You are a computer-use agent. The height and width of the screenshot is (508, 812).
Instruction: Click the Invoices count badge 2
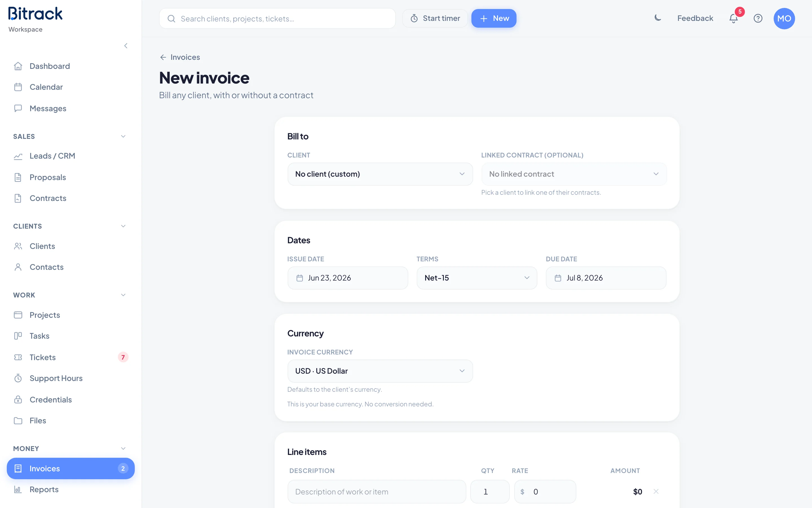[123, 468]
